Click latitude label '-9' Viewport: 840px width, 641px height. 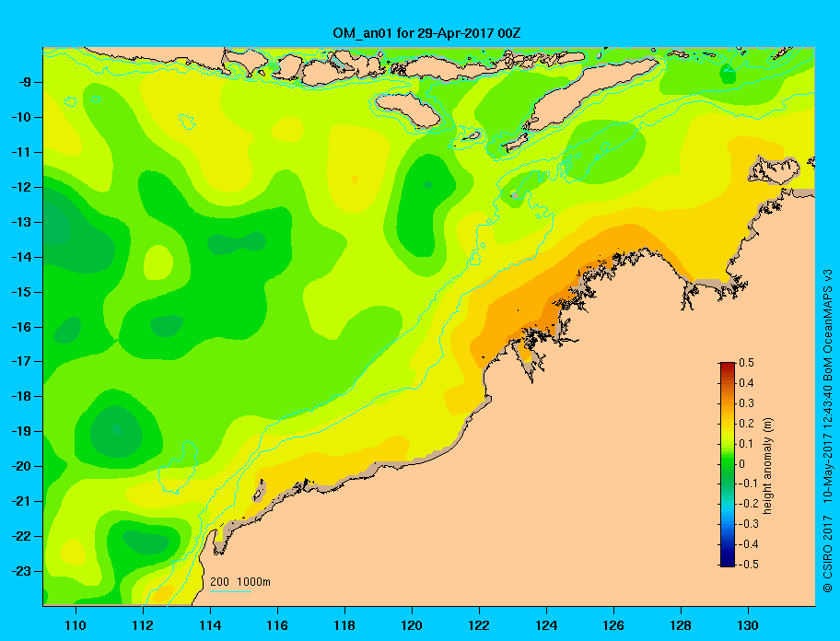(24, 82)
